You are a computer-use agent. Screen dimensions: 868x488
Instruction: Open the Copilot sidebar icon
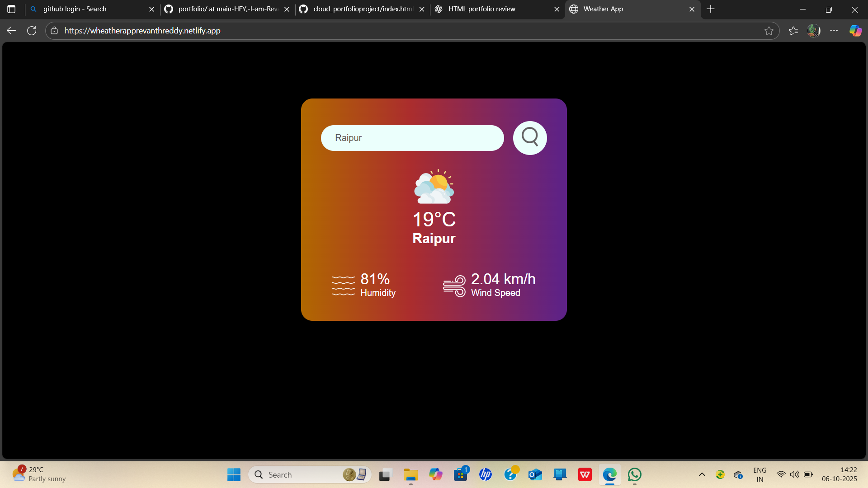click(855, 31)
